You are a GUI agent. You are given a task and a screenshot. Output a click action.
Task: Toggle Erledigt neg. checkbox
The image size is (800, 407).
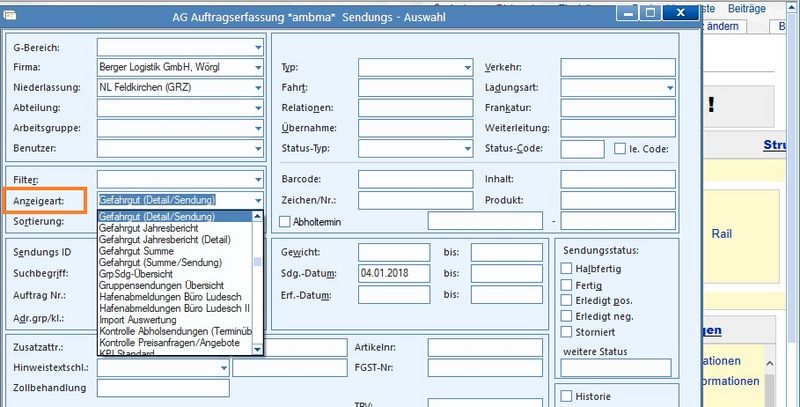click(566, 316)
